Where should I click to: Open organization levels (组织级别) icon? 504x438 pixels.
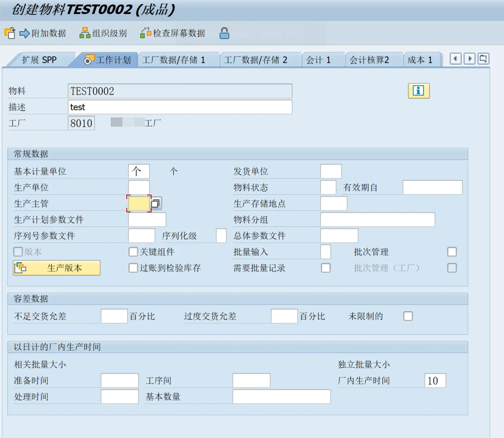(85, 33)
